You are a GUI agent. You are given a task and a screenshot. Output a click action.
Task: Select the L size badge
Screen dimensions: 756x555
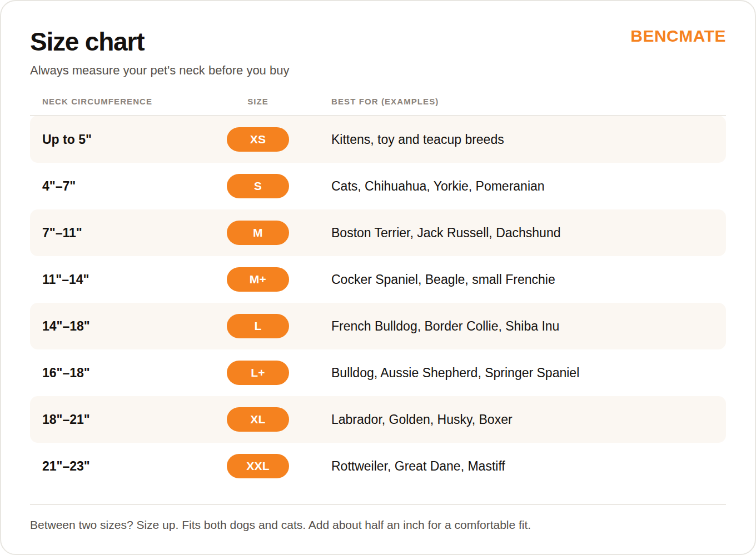click(257, 326)
